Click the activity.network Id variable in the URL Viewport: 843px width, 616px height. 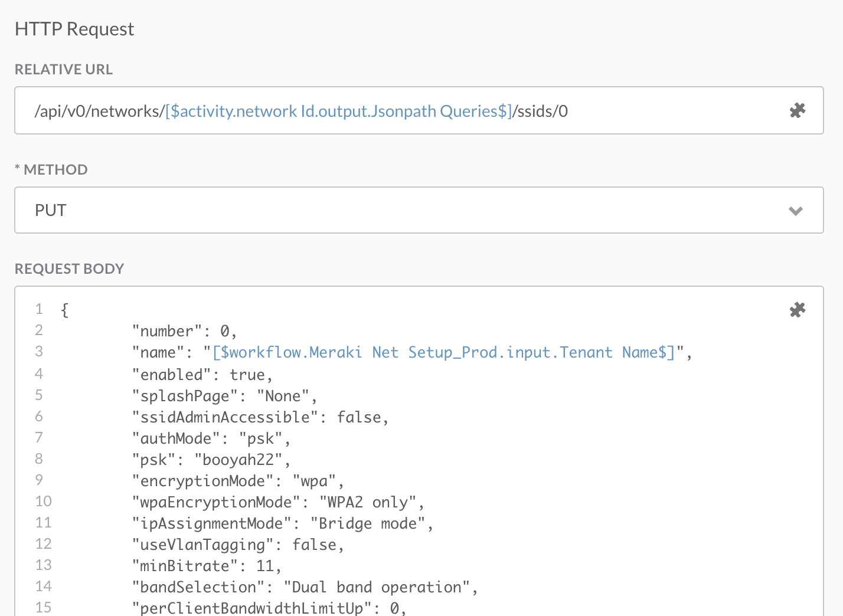pyautogui.click(x=338, y=112)
